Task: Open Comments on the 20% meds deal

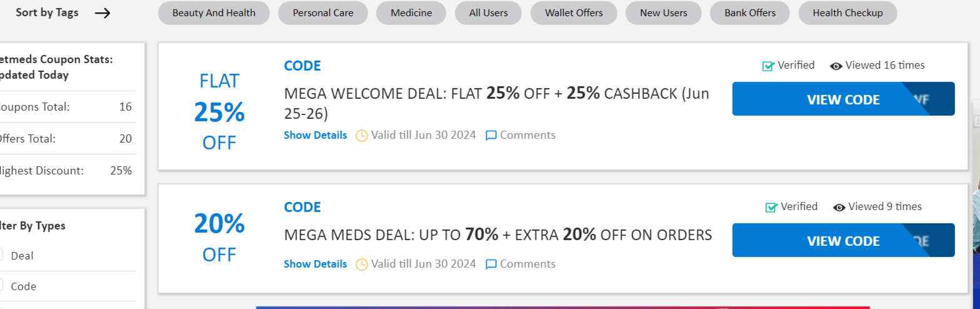Action: coord(527,264)
